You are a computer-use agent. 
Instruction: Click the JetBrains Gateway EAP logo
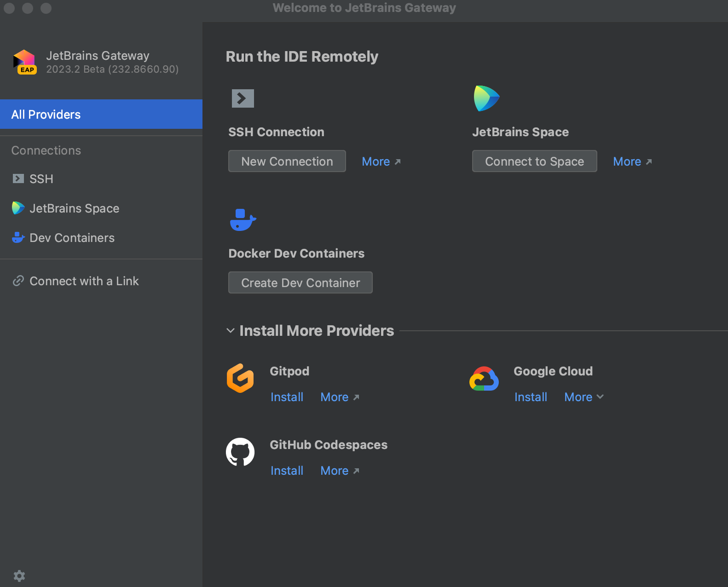[x=25, y=62]
